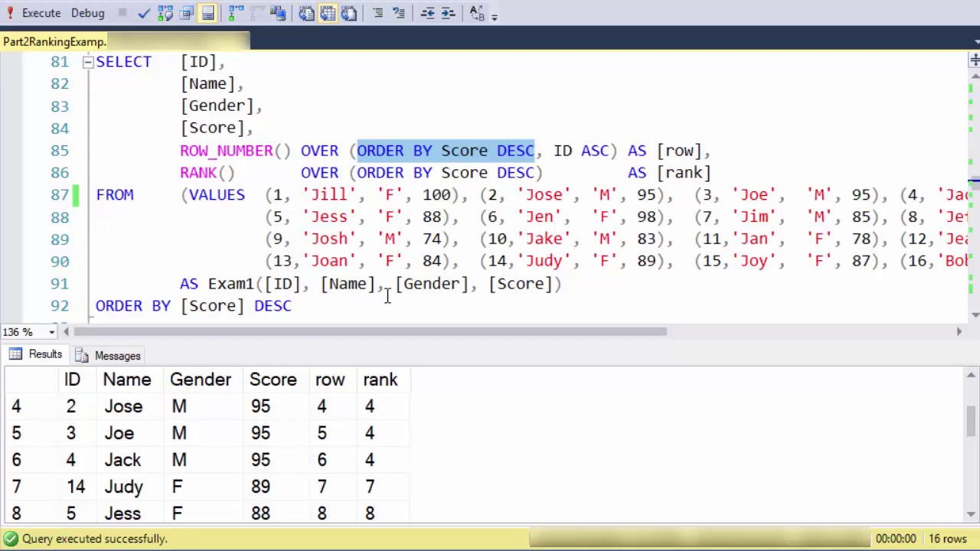Click the 00:00:00 elapsed time status entry
The image size is (980, 551).
click(x=896, y=539)
